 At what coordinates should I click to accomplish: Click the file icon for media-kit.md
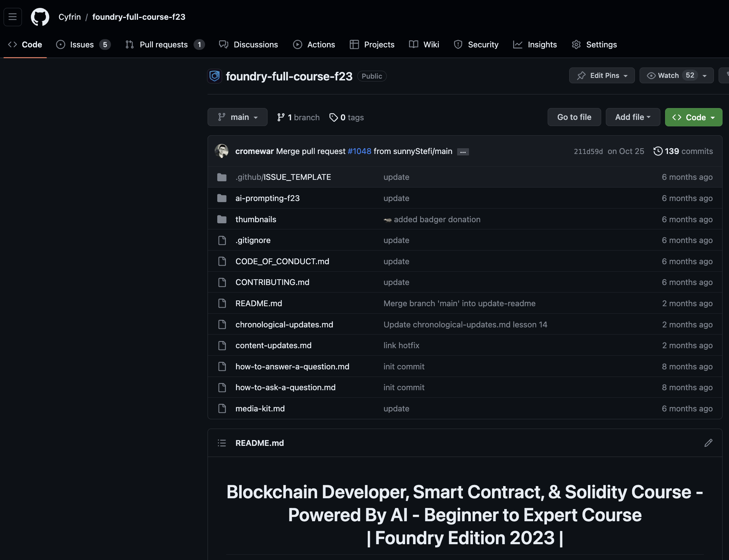[x=222, y=409]
